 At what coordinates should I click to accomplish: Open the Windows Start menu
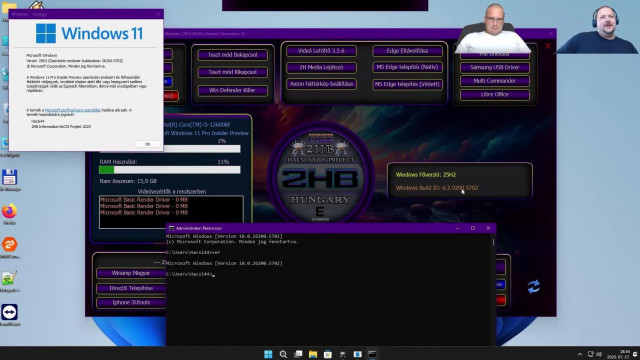click(268, 354)
